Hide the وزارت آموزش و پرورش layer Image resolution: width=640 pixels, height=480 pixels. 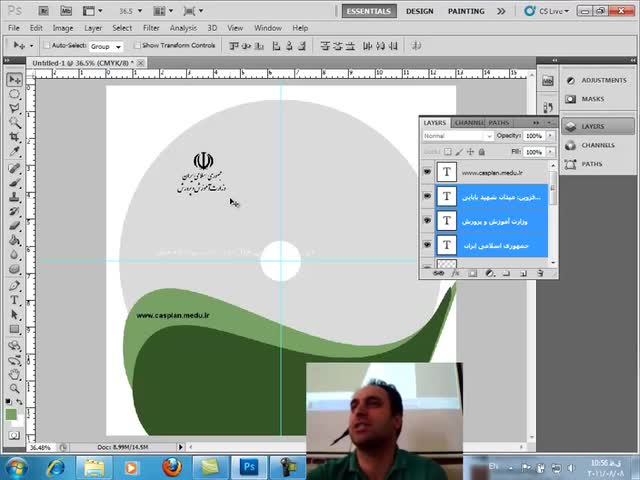427,220
